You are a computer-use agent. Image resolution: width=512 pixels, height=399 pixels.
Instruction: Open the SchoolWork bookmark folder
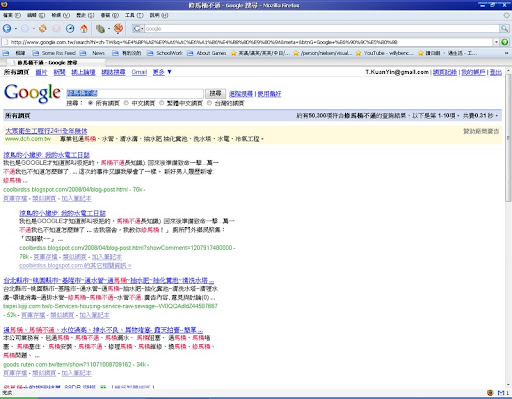165,53
